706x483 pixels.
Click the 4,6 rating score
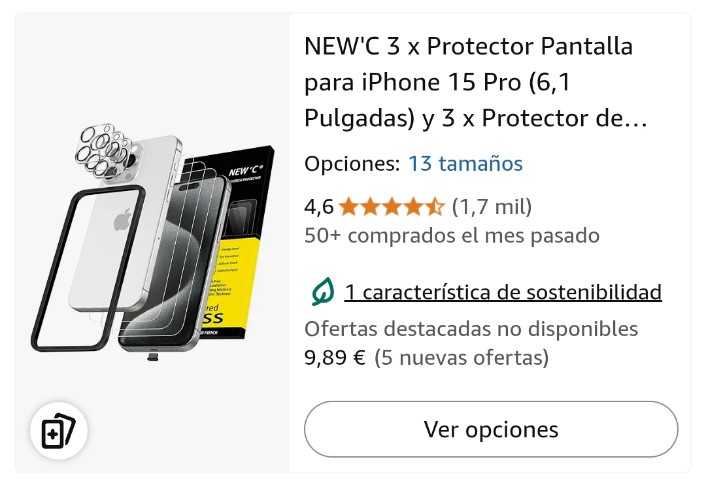(x=319, y=207)
